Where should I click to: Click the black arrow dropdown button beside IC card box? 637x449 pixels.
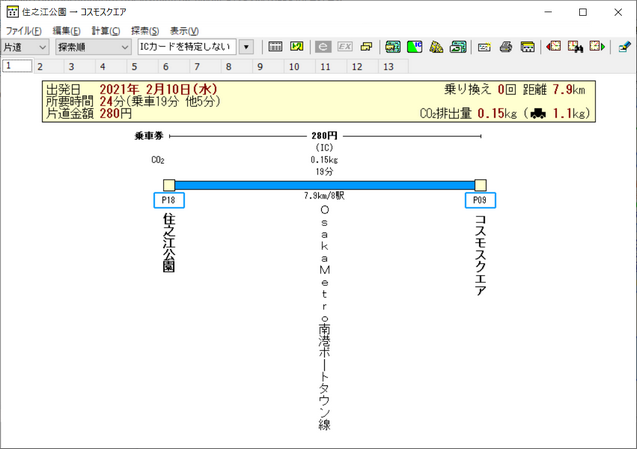[x=246, y=47]
